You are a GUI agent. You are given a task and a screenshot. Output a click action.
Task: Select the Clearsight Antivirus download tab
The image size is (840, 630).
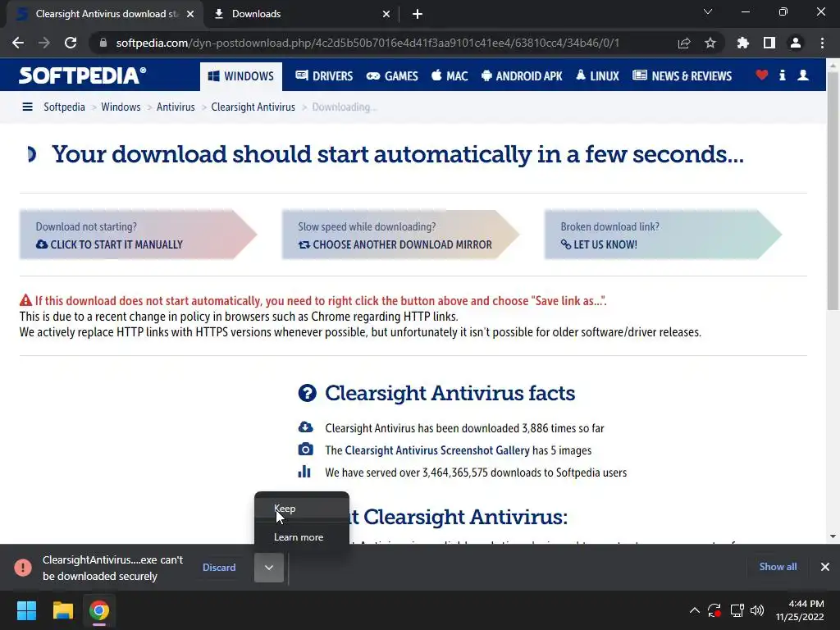tap(105, 14)
